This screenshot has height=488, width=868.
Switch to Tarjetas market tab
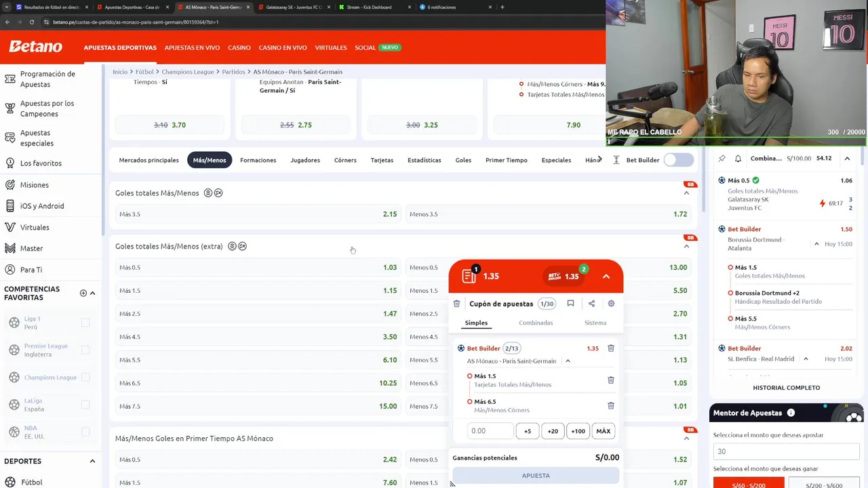(x=382, y=160)
